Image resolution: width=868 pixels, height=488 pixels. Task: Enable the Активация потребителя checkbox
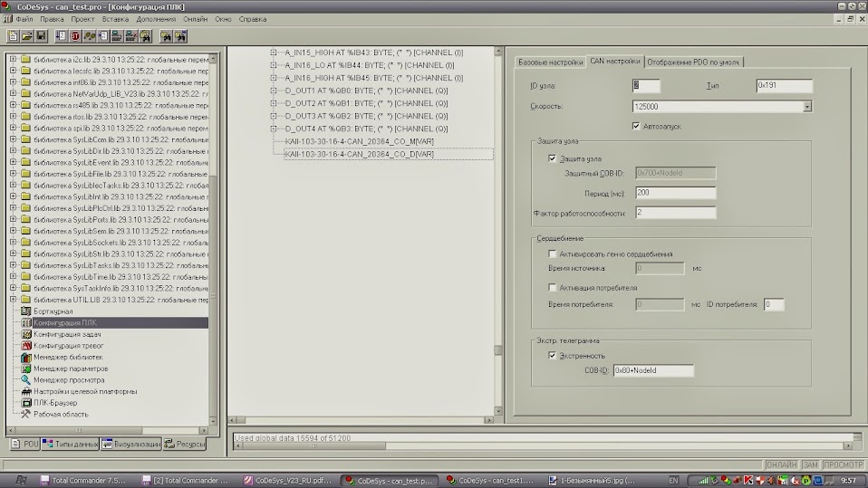coord(552,288)
